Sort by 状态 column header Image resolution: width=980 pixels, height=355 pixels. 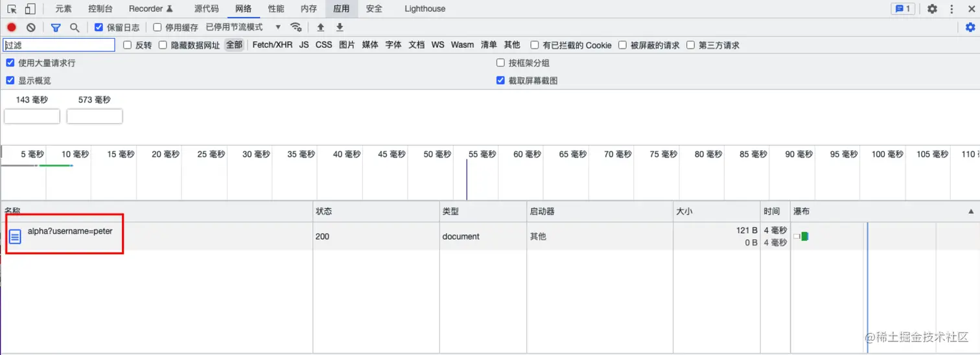click(376, 212)
